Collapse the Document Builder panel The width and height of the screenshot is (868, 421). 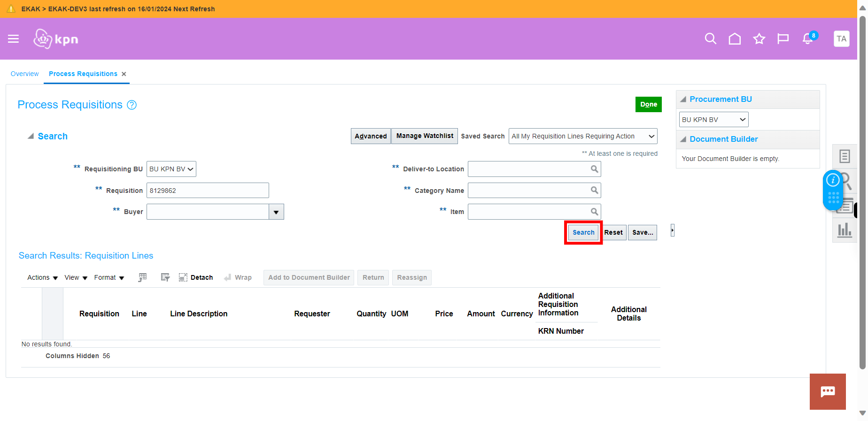pos(683,139)
